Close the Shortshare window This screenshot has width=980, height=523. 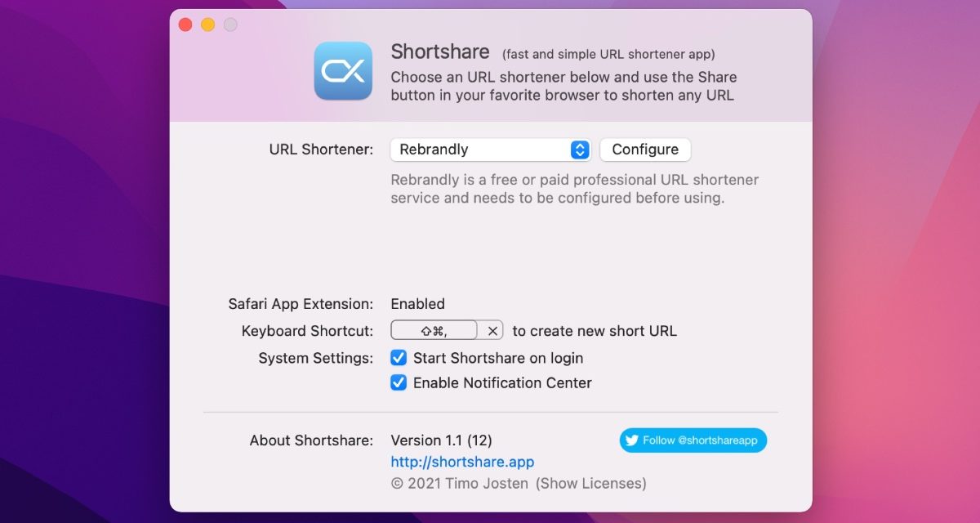(x=185, y=25)
